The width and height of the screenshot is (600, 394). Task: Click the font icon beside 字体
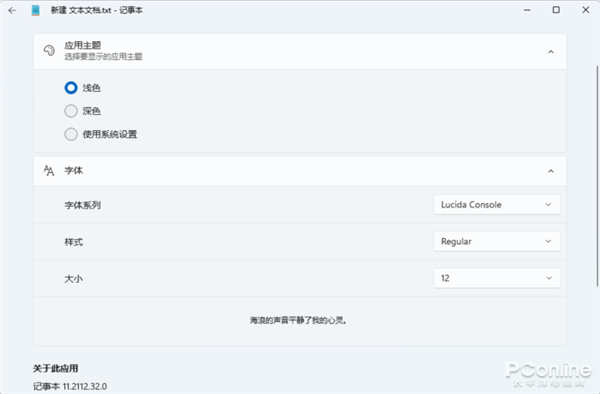(49, 171)
